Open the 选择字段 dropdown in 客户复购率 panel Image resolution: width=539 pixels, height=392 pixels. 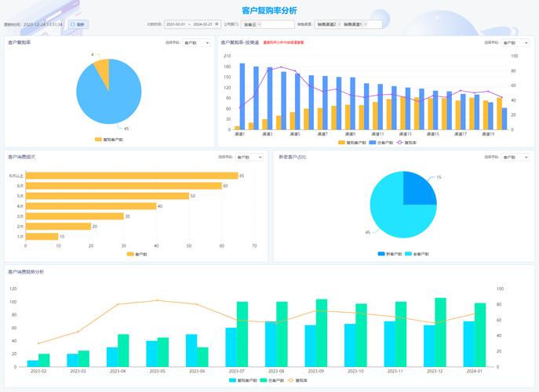click(196, 43)
